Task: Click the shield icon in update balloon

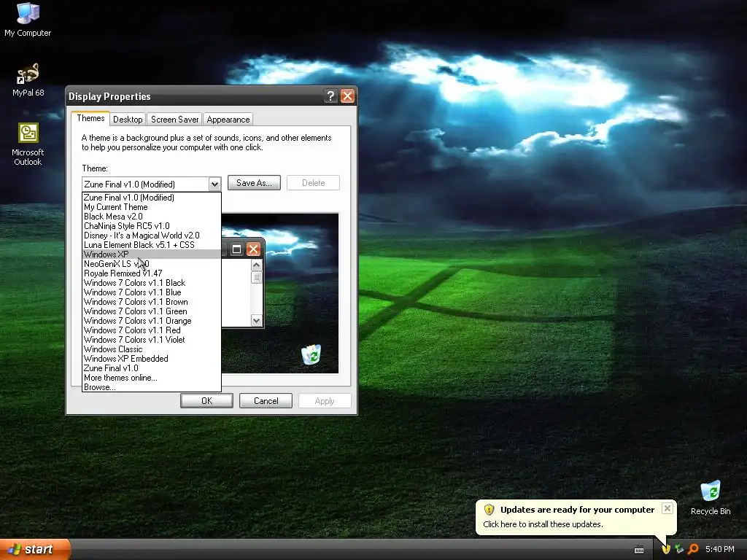Action: tap(489, 510)
